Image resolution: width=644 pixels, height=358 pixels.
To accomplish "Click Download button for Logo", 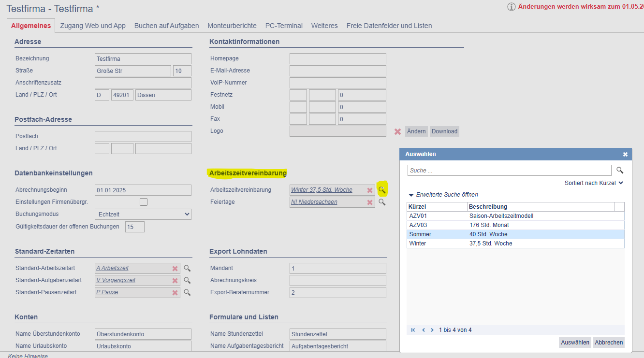I will point(444,131).
